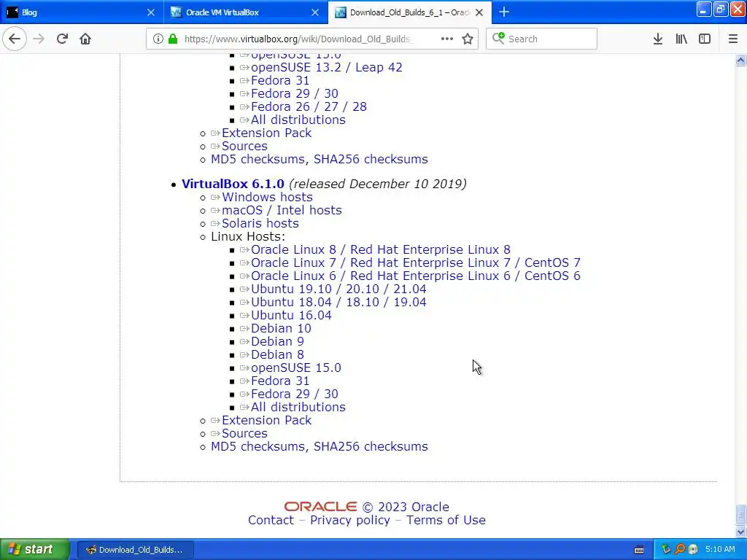747x560 pixels.
Task: Open the Contact footer link
Action: tap(271, 520)
